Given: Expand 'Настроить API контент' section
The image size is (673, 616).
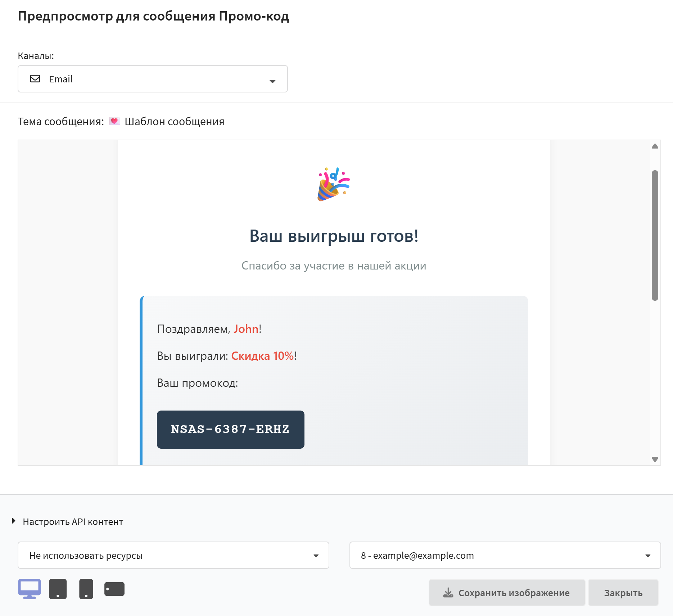Looking at the screenshot, I should pos(73,522).
